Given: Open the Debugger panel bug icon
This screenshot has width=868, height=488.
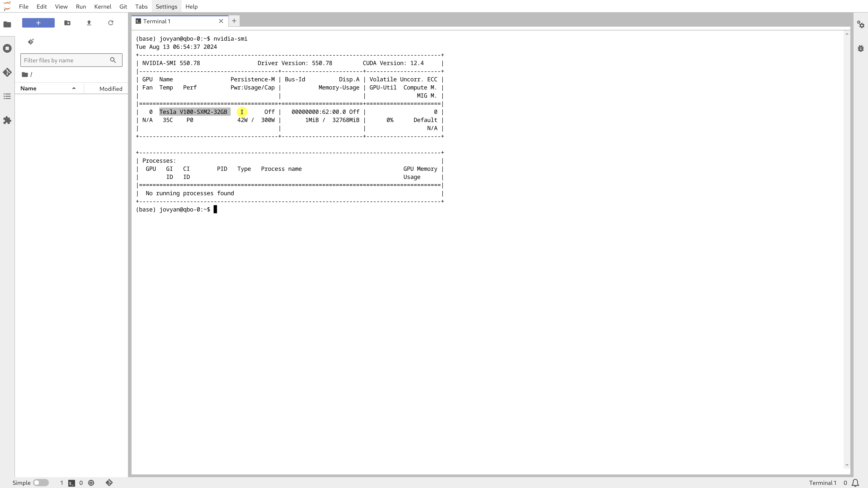Looking at the screenshot, I should pos(861,49).
